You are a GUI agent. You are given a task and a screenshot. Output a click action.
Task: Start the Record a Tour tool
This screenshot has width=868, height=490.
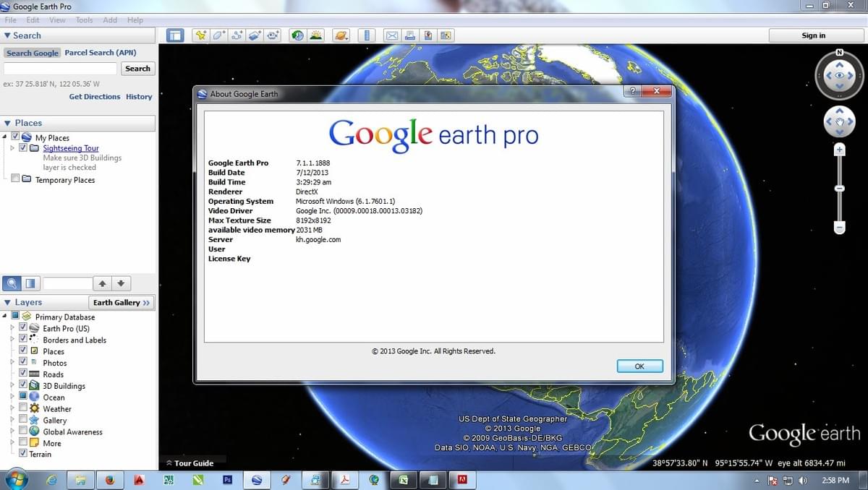(273, 35)
